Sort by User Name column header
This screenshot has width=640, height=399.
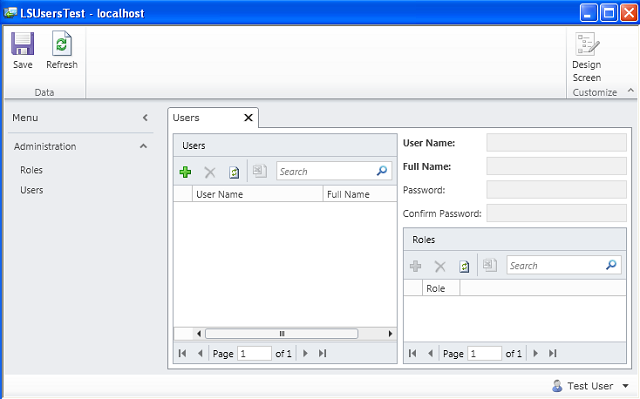[258, 194]
